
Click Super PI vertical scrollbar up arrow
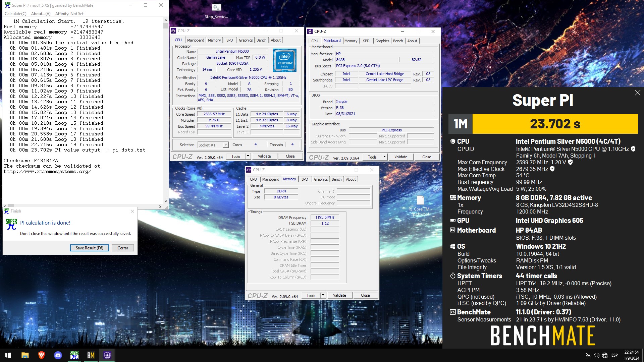click(166, 20)
